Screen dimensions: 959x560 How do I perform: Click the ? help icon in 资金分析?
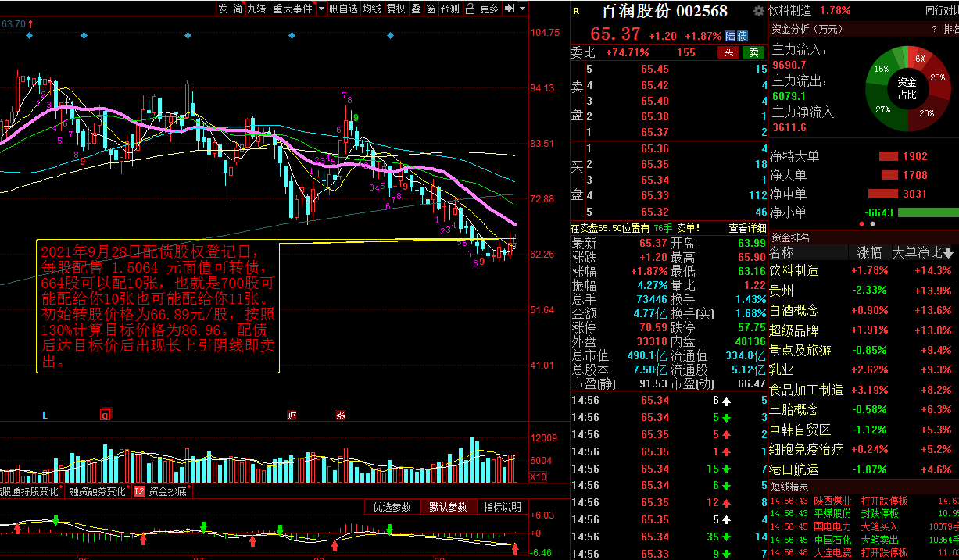[934, 29]
